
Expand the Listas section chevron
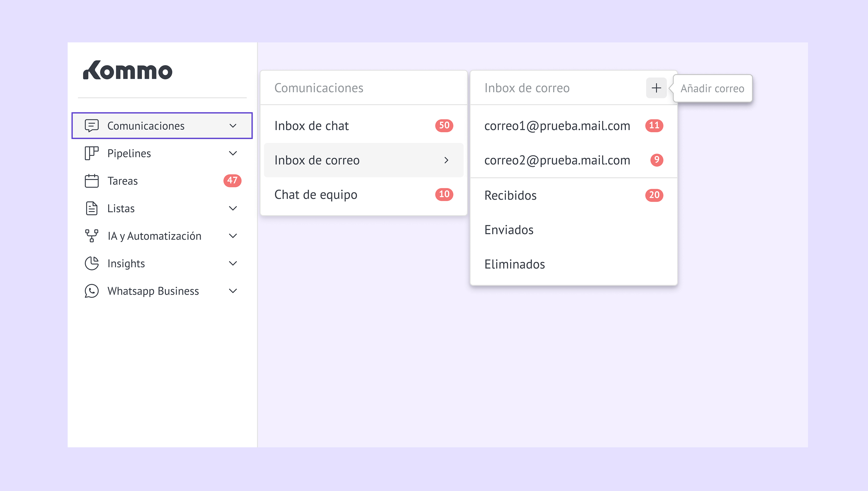pos(233,209)
